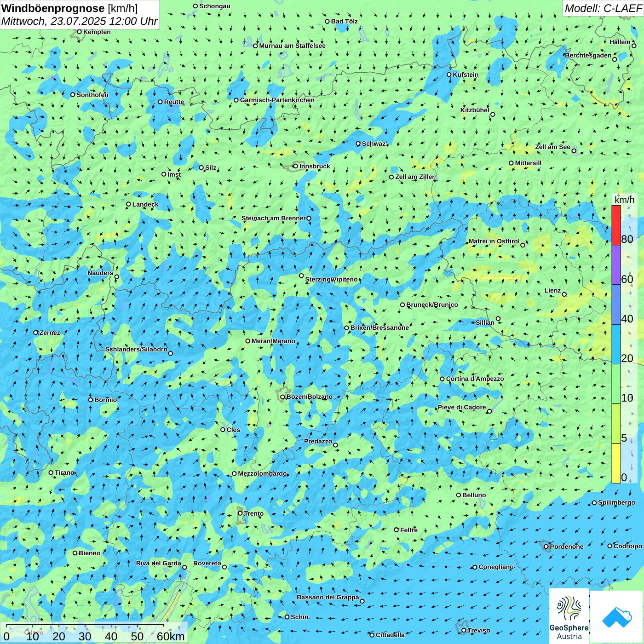Image resolution: width=644 pixels, height=644 pixels.
Task: Click the Garmisch-Partenkirchen label
Action: coord(277,100)
